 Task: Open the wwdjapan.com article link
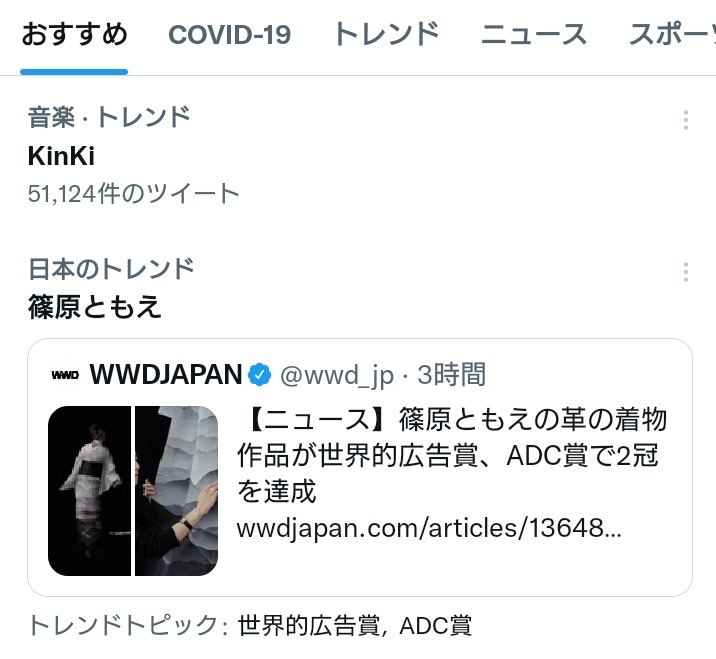point(429,528)
